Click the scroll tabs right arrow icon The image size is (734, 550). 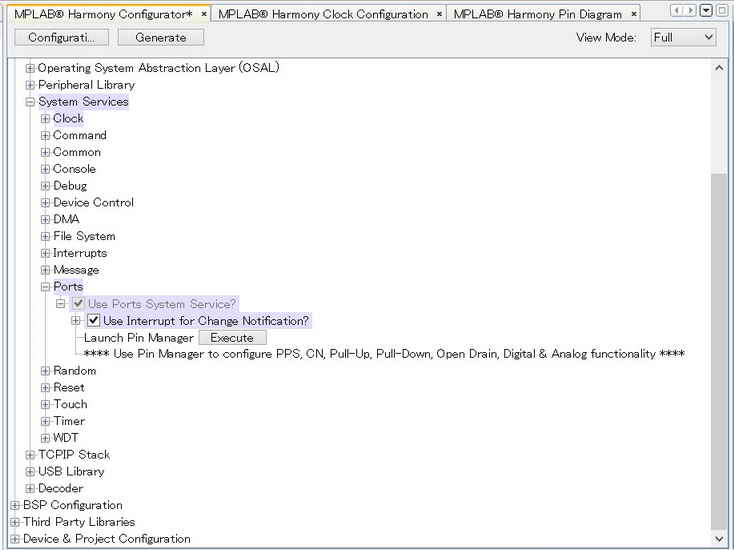pyautogui.click(x=691, y=10)
